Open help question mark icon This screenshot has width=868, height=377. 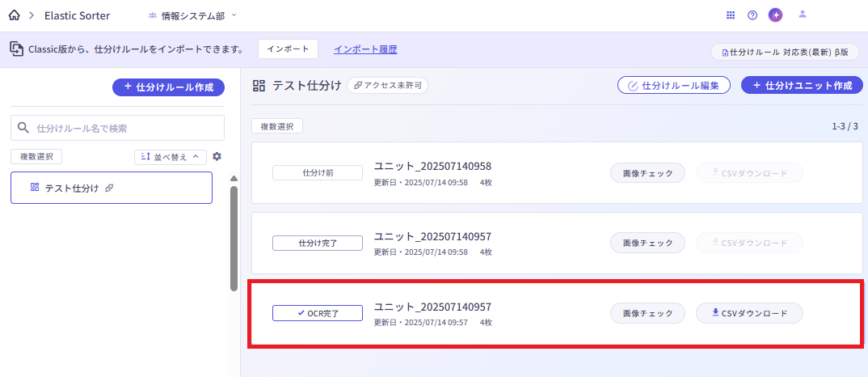point(752,15)
